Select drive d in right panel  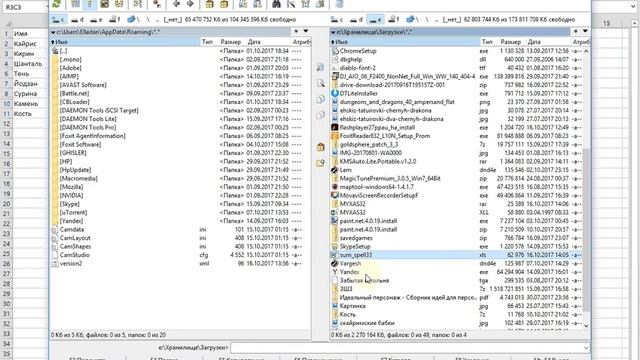coord(356,19)
